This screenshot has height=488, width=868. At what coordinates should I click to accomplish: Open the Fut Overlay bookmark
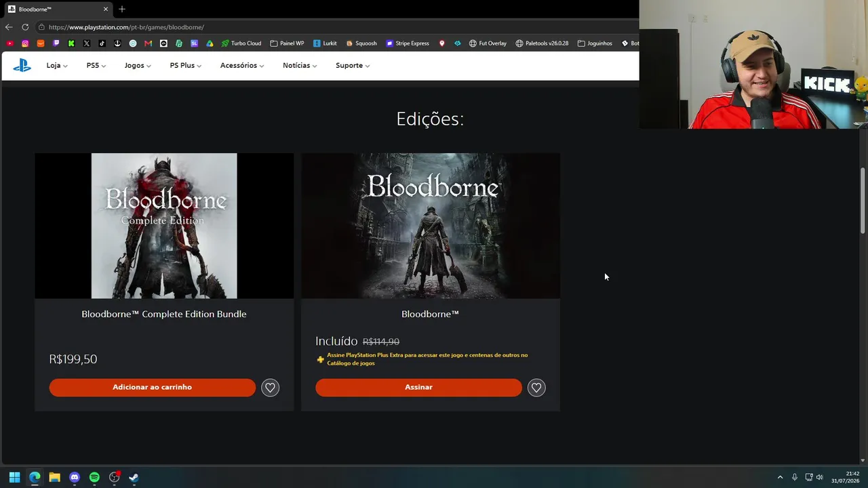pos(488,43)
